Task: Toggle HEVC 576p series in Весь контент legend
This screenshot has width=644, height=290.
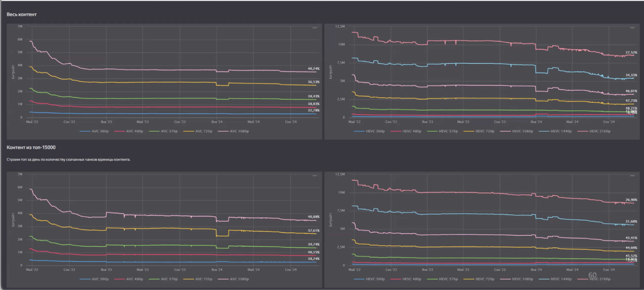Action: coord(442,131)
